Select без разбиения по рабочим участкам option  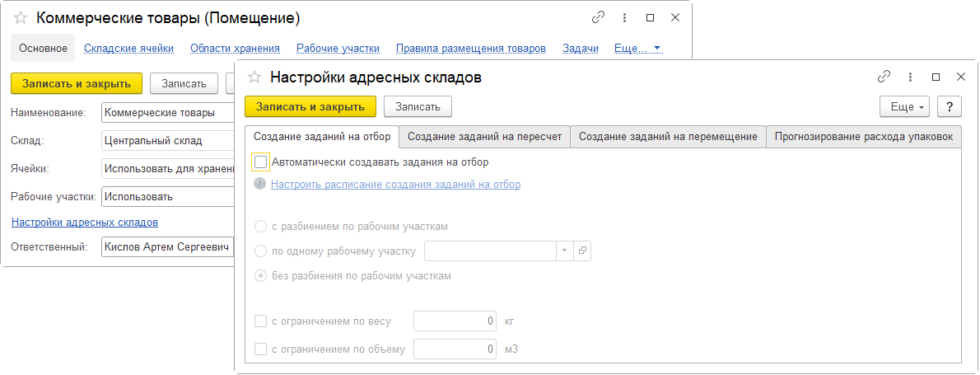tap(261, 276)
